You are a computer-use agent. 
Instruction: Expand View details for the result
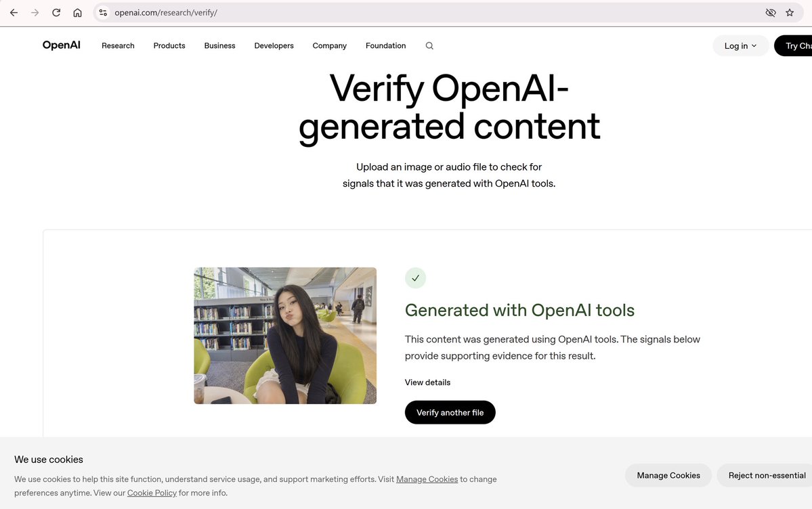pyautogui.click(x=428, y=382)
